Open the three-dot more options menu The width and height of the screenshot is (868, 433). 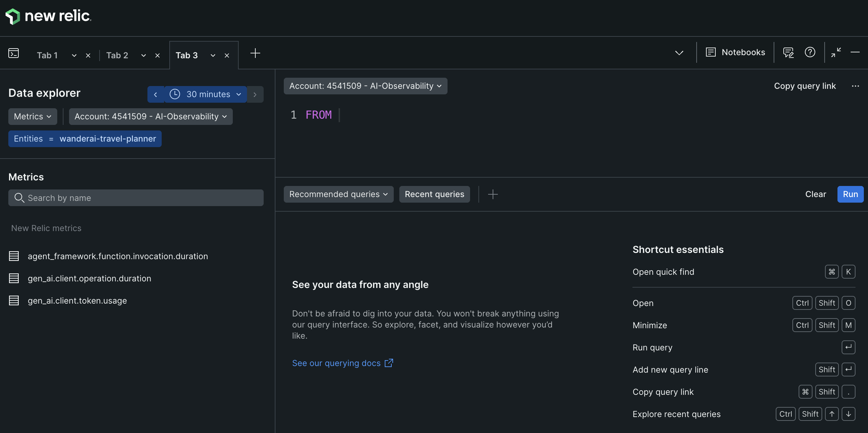[x=855, y=86]
